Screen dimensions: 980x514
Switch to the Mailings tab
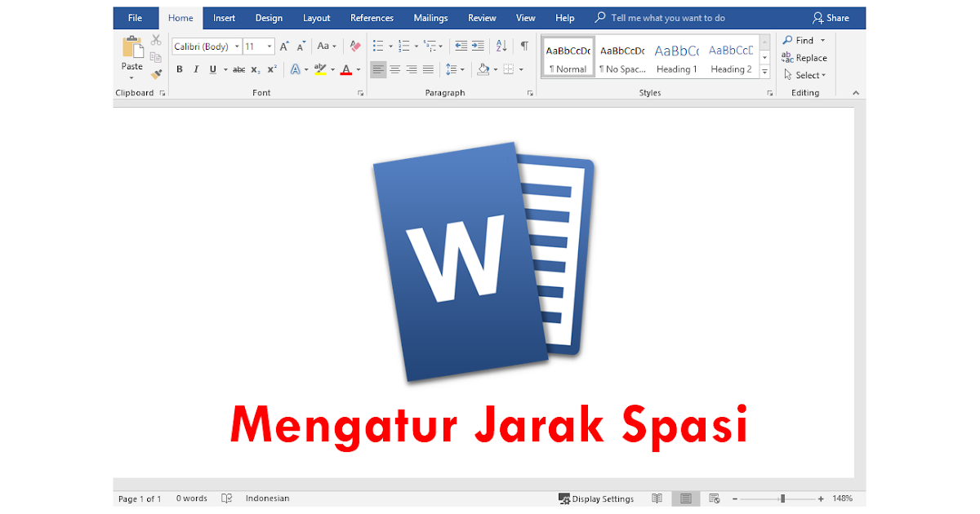pos(430,18)
